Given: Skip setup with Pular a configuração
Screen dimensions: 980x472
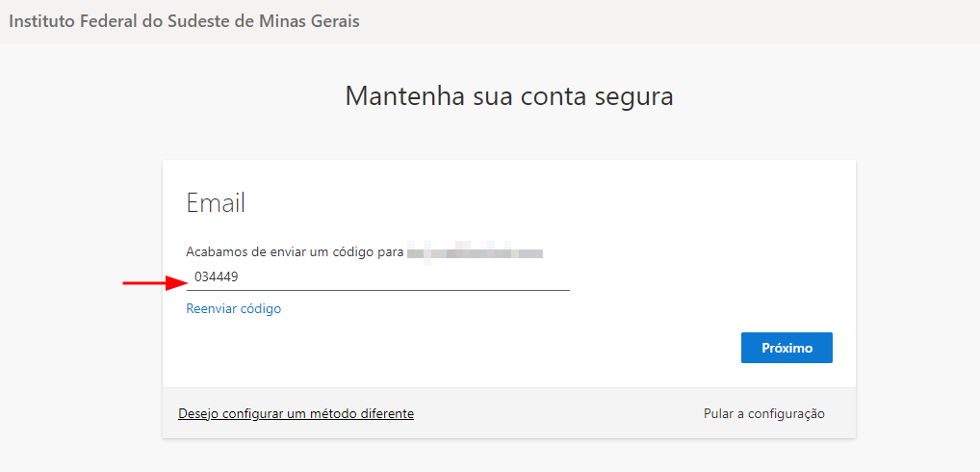Looking at the screenshot, I should (x=763, y=413).
